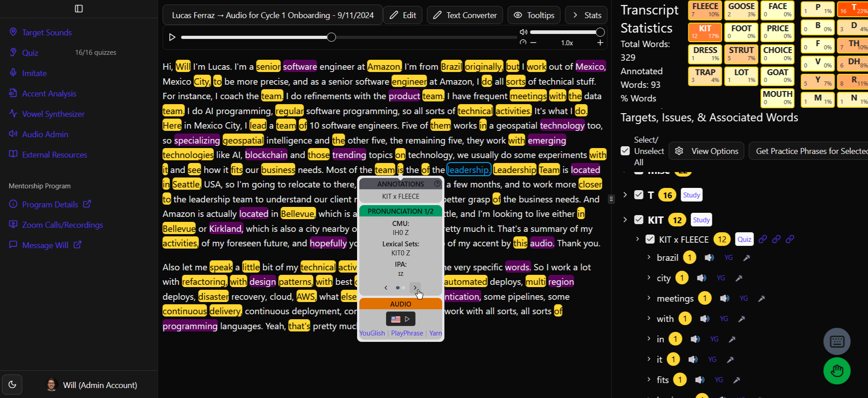Image resolution: width=868 pixels, height=398 pixels.
Task: Open the YouGlish link in popup
Action: click(372, 333)
